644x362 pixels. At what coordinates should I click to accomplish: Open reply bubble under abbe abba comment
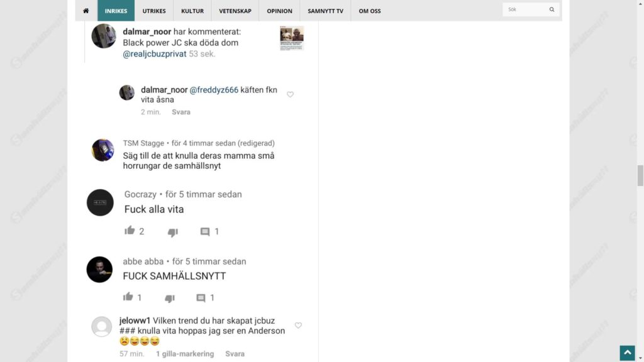pos(201,298)
